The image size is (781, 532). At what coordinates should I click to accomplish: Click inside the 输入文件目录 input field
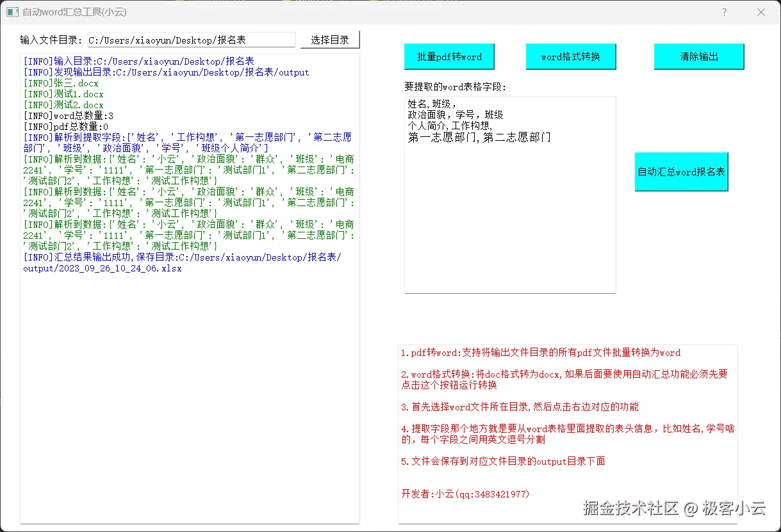click(x=191, y=39)
